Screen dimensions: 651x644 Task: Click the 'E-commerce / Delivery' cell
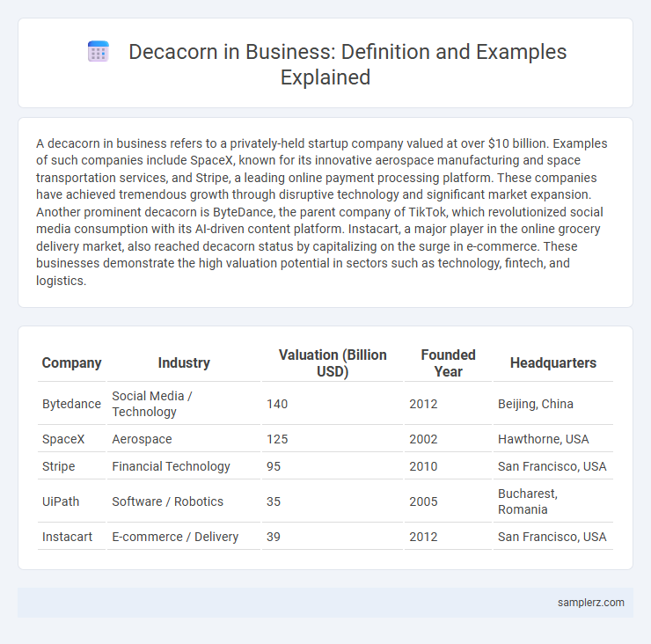(184, 537)
